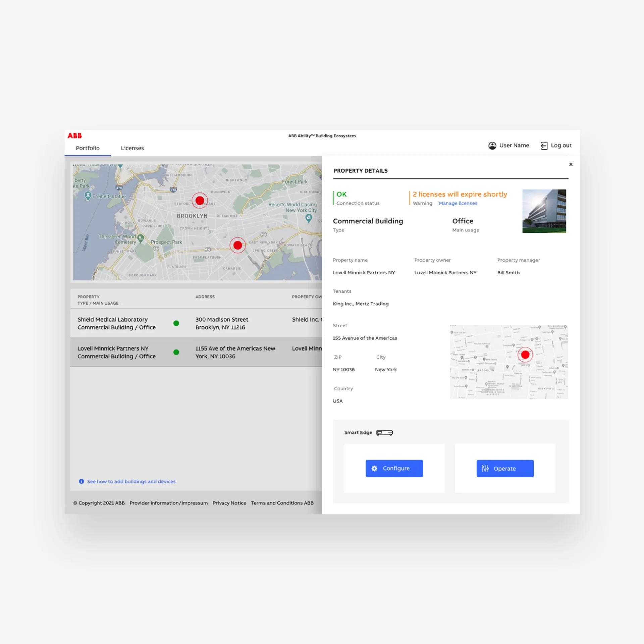Click User Name label
The height and width of the screenshot is (644, 644).
pos(514,145)
